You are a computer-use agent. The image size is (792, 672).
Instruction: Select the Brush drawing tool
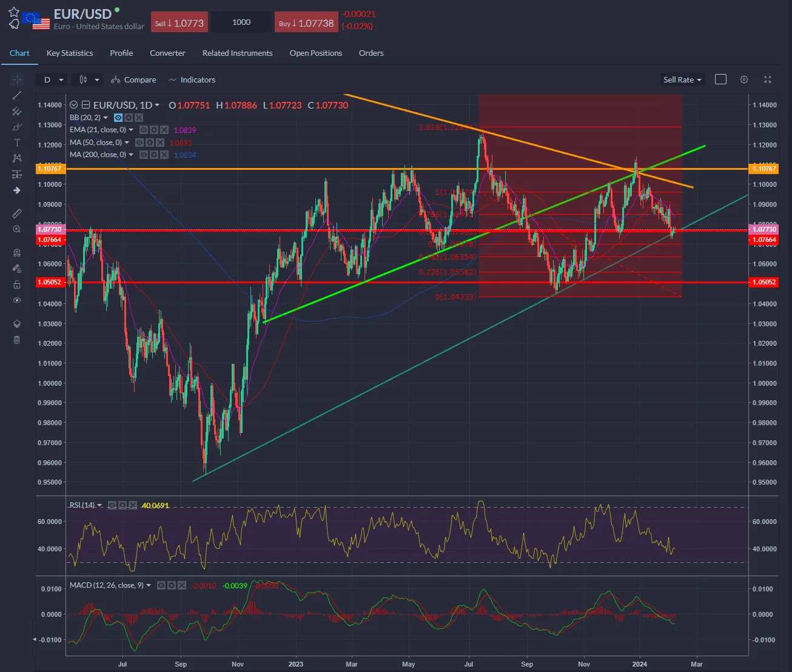[x=16, y=127]
